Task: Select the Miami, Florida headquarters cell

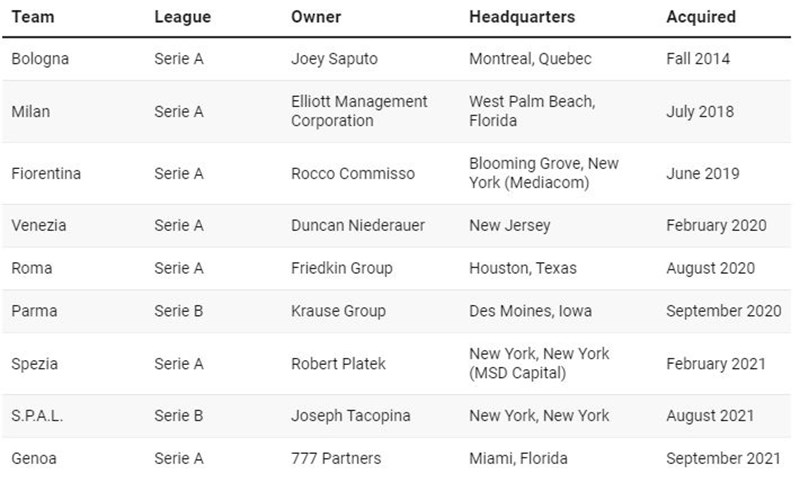Action: [x=518, y=459]
